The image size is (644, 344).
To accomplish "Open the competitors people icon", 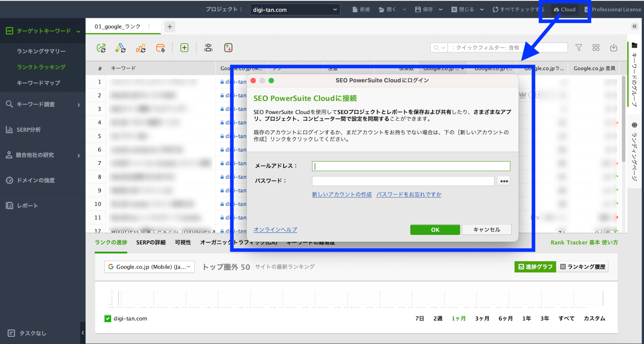I will (208, 48).
